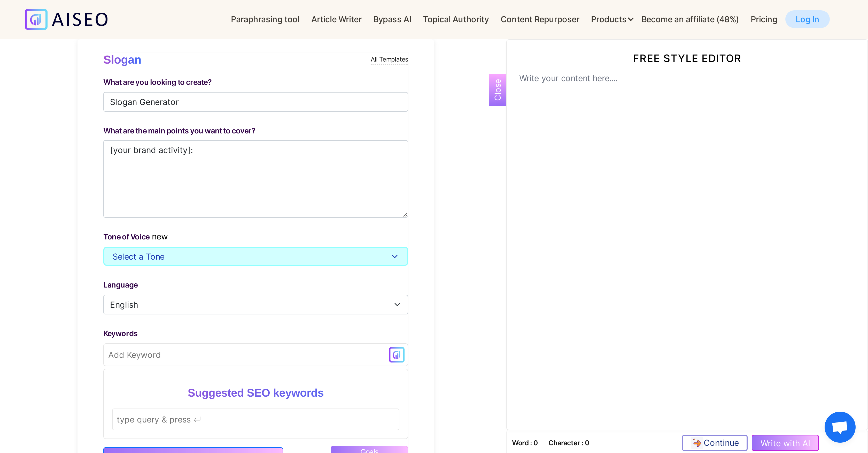Open the Select a Tone dropdown
Screen dimensions: 868x453
tap(255, 256)
